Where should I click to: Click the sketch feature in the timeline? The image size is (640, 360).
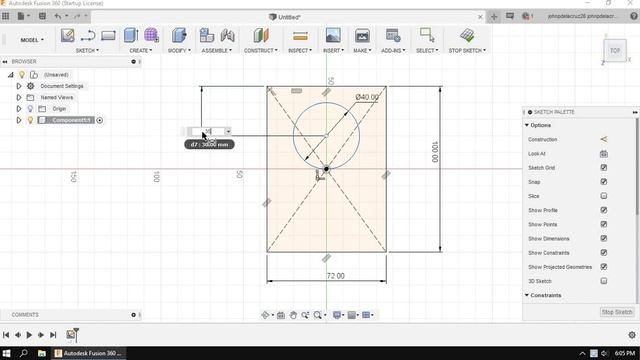coord(71,335)
